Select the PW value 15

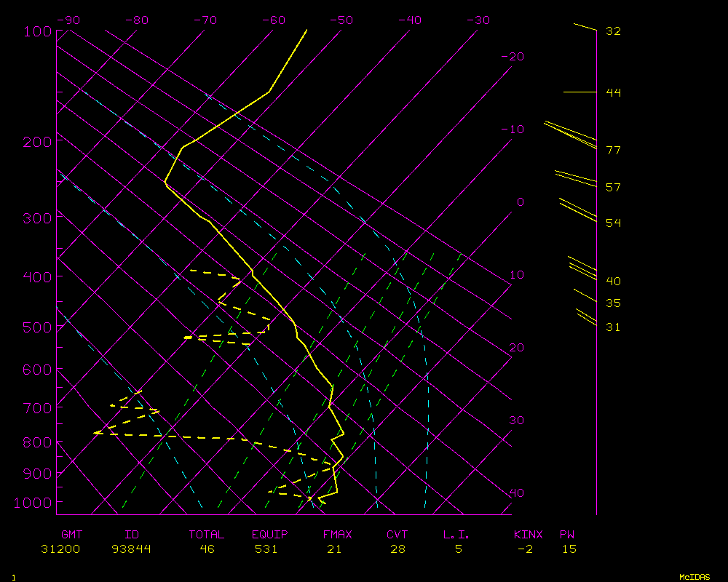[x=569, y=549]
